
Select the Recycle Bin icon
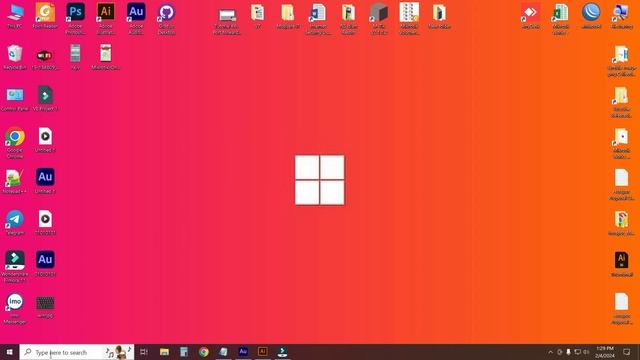click(x=15, y=57)
